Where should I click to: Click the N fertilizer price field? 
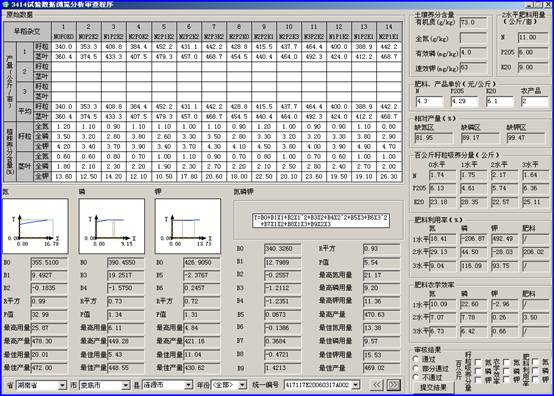(429, 101)
